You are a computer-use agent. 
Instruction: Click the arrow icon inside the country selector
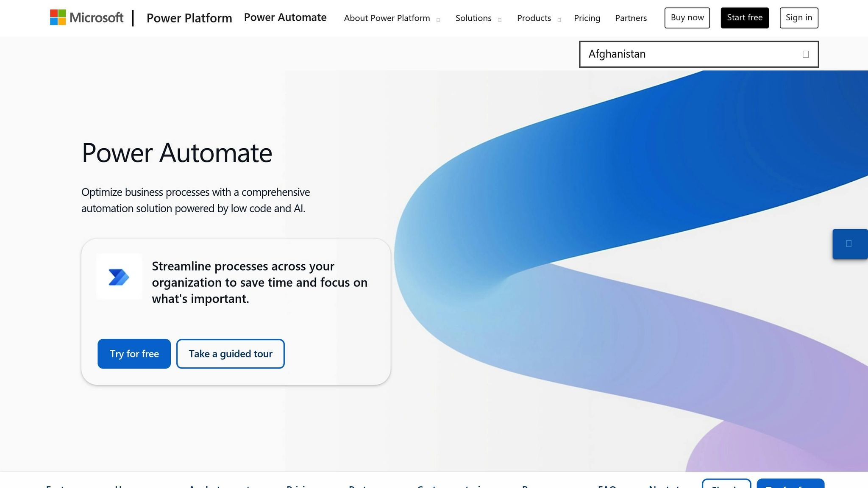(x=804, y=54)
